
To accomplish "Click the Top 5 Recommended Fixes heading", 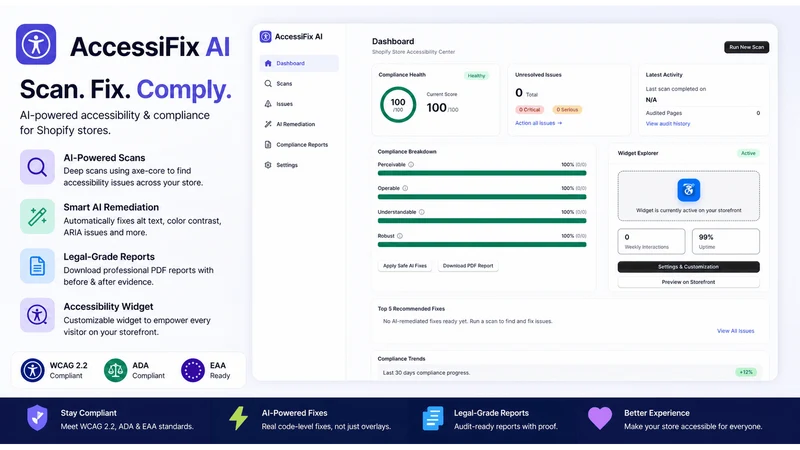I will coord(411,309).
